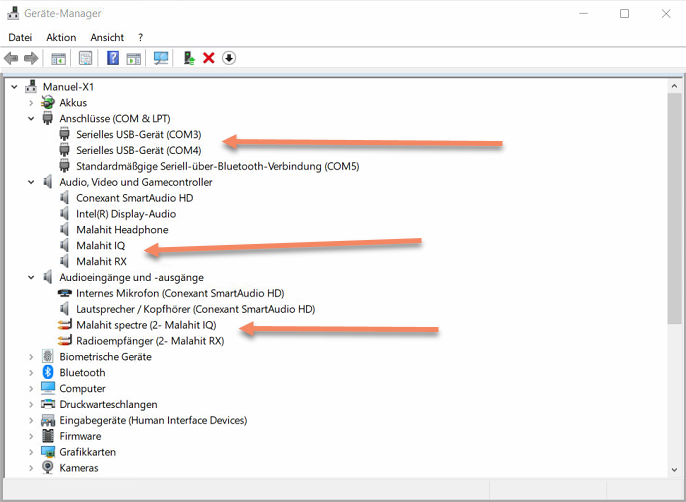Select Malahit Headphone device

coord(122,230)
